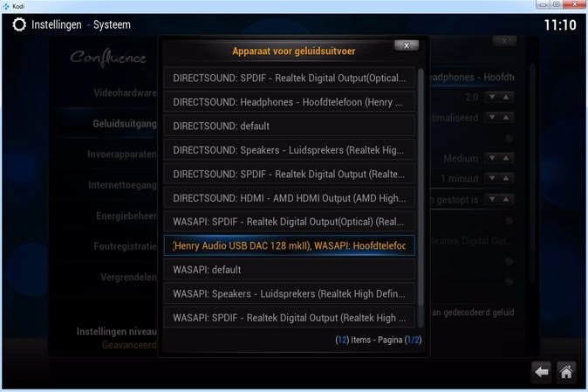Open the Videohardware tab in settings sidebar

(126, 93)
